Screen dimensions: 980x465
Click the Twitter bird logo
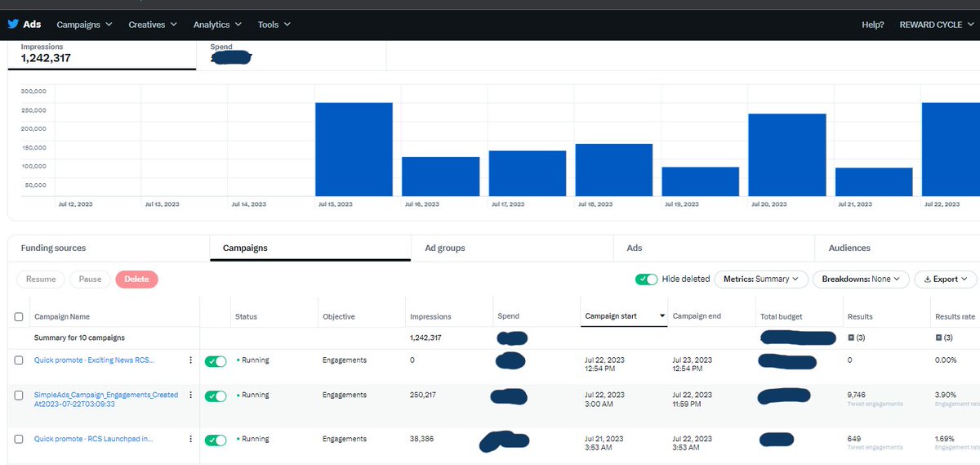(x=13, y=25)
